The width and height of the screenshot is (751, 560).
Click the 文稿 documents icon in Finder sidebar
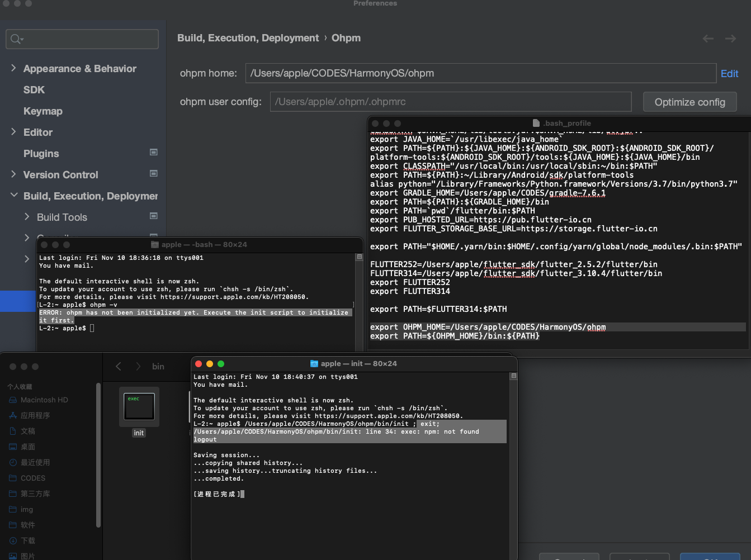coord(13,431)
